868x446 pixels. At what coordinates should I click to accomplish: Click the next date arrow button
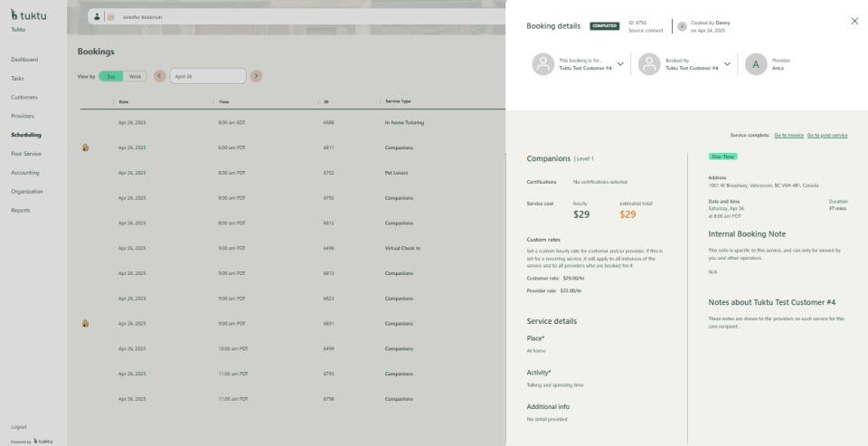[256, 76]
